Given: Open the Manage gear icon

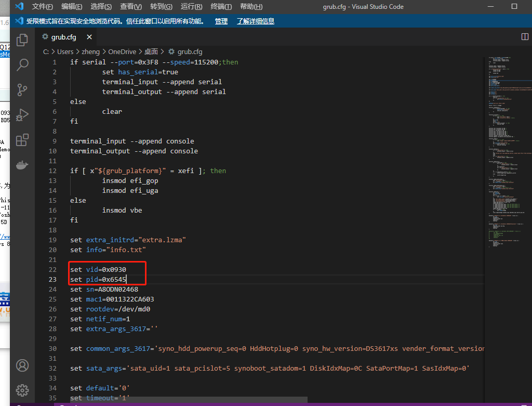Looking at the screenshot, I should pos(22,390).
